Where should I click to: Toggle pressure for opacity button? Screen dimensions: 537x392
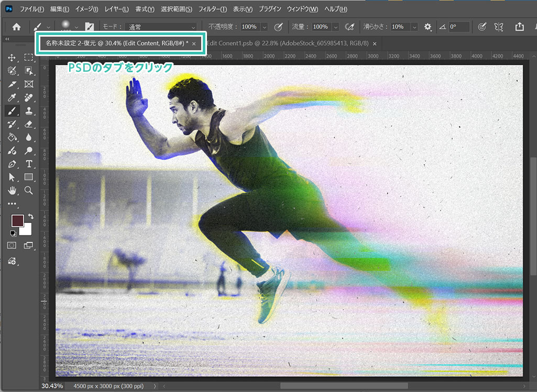(x=278, y=27)
